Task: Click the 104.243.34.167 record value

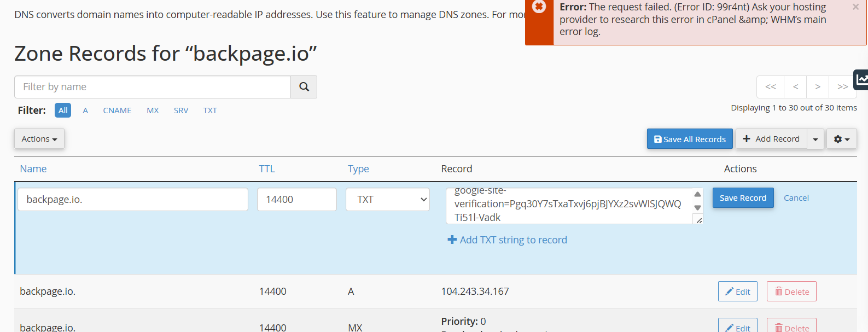Action: click(475, 292)
